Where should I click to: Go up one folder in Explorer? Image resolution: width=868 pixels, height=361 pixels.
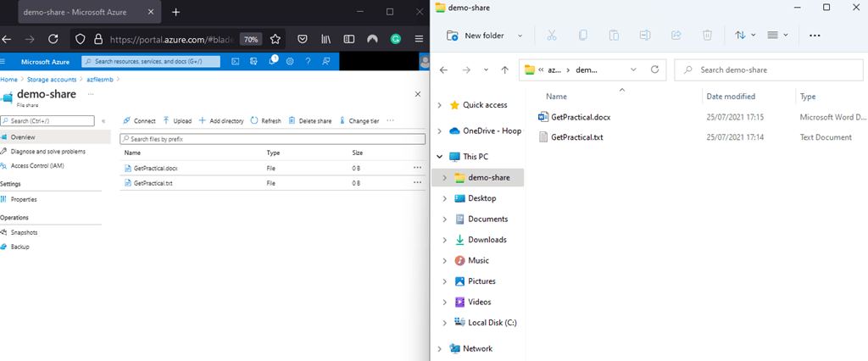504,70
